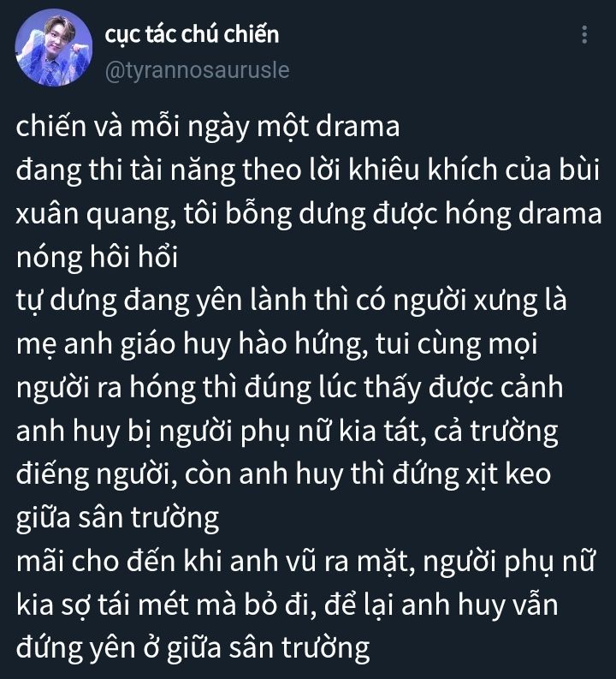This screenshot has width=616, height=679.
Task: Open the author's profile picture
Action: [54, 51]
